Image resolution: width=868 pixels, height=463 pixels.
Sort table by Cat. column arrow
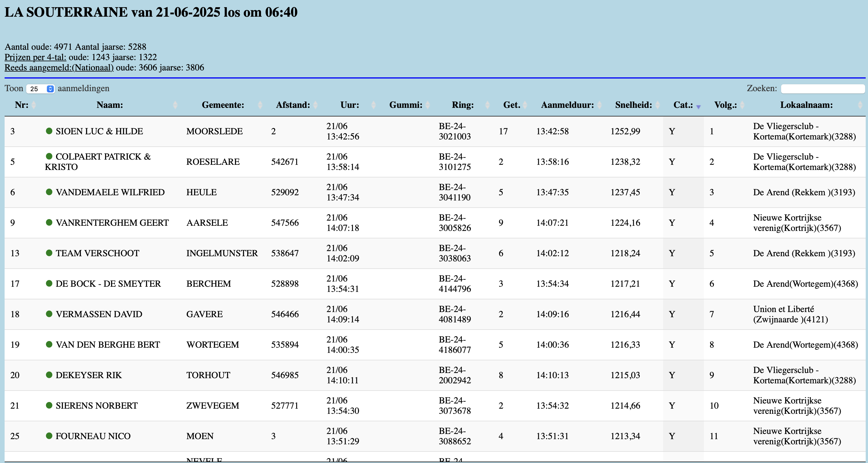698,106
